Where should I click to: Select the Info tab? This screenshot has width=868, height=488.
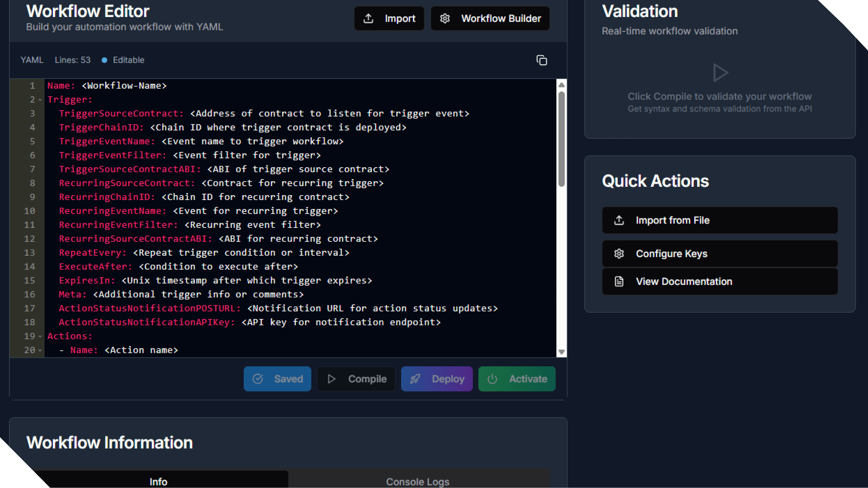(x=158, y=481)
